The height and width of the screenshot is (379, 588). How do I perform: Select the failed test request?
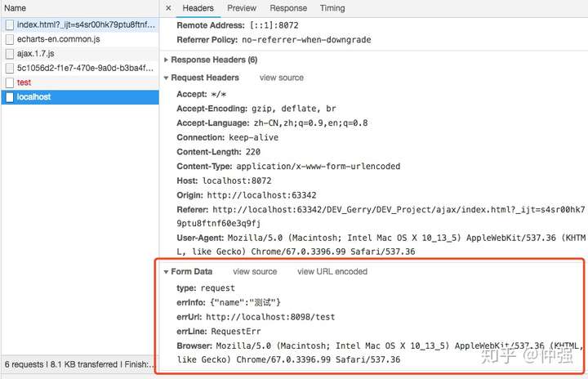click(80, 82)
